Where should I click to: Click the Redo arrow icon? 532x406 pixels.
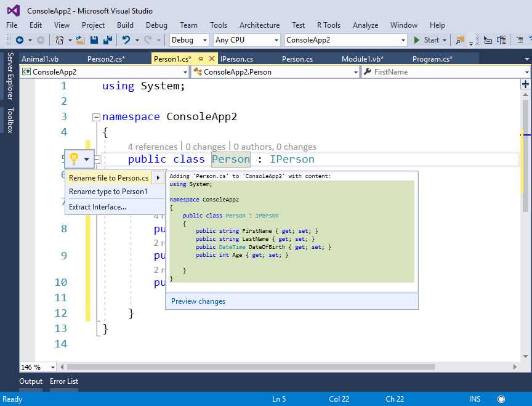click(148, 40)
